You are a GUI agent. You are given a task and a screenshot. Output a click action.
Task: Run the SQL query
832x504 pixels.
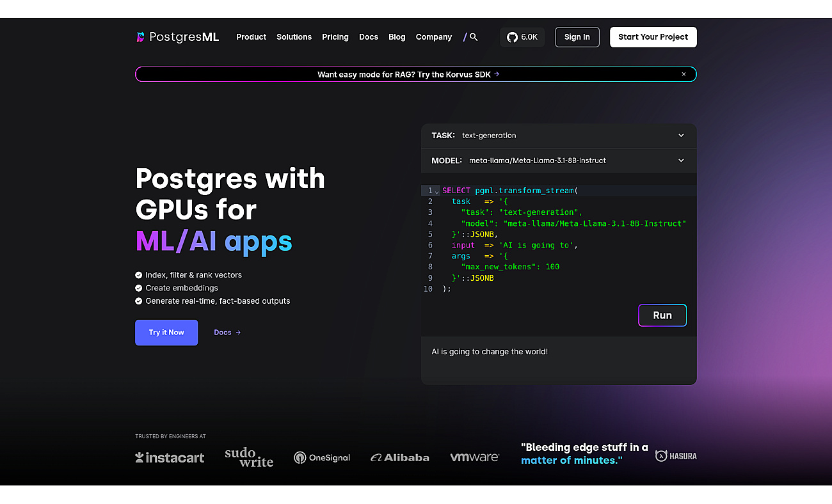coord(662,315)
